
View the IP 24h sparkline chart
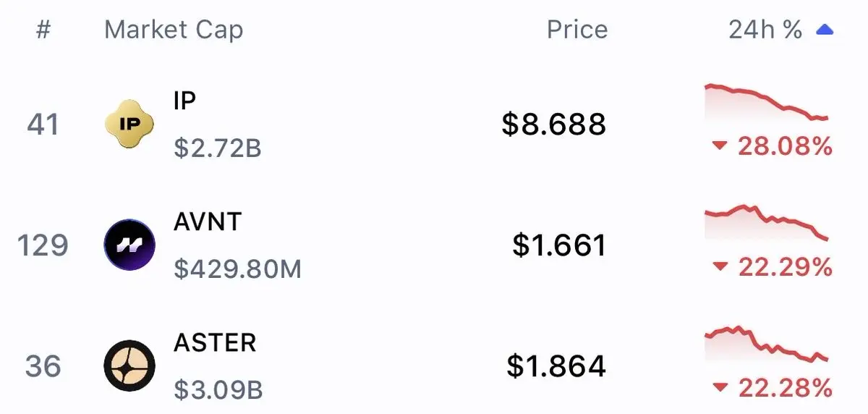[767, 103]
